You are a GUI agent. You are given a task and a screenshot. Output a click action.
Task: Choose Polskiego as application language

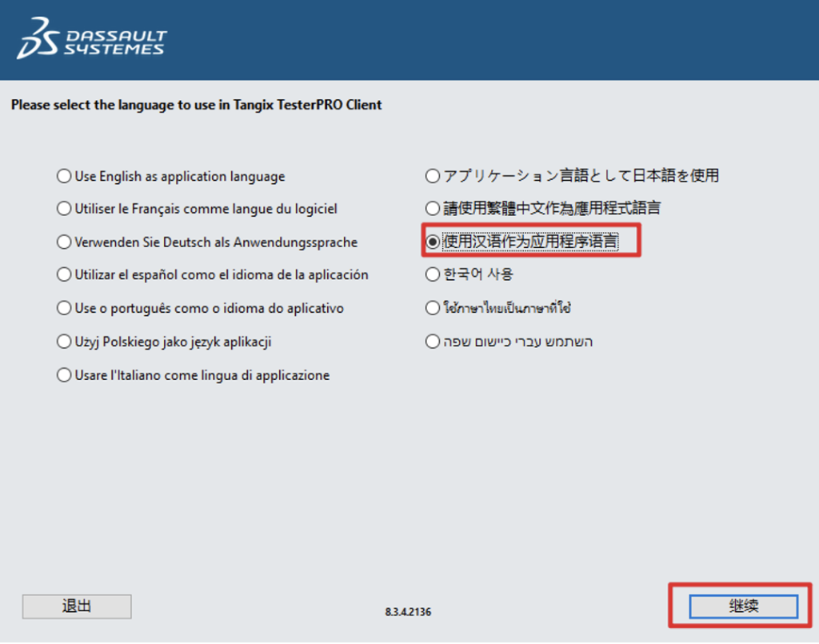point(64,342)
